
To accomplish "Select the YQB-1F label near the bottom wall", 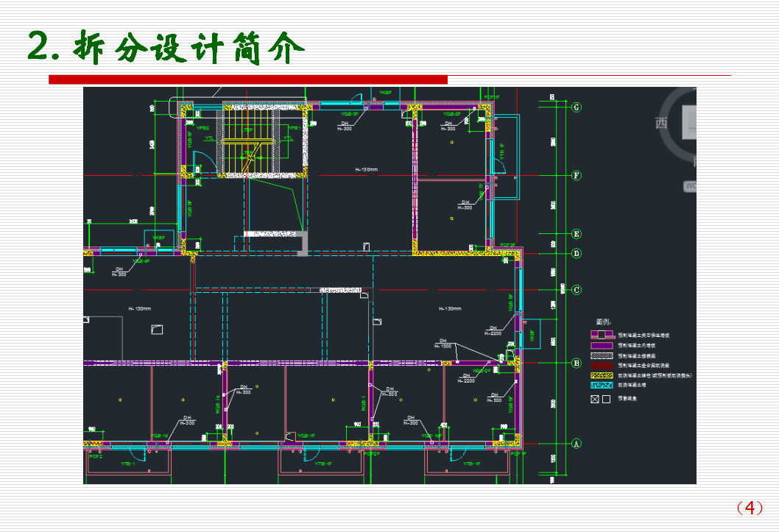I will click(306, 436).
